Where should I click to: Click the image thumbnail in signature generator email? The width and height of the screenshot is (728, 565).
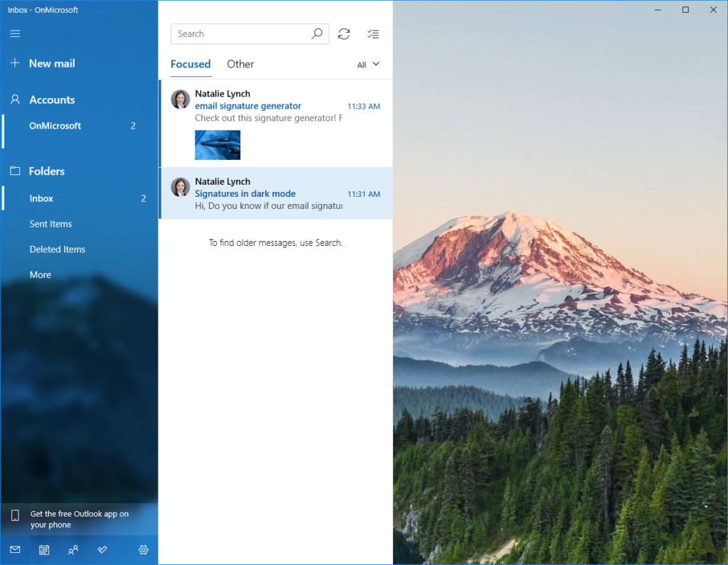218,145
